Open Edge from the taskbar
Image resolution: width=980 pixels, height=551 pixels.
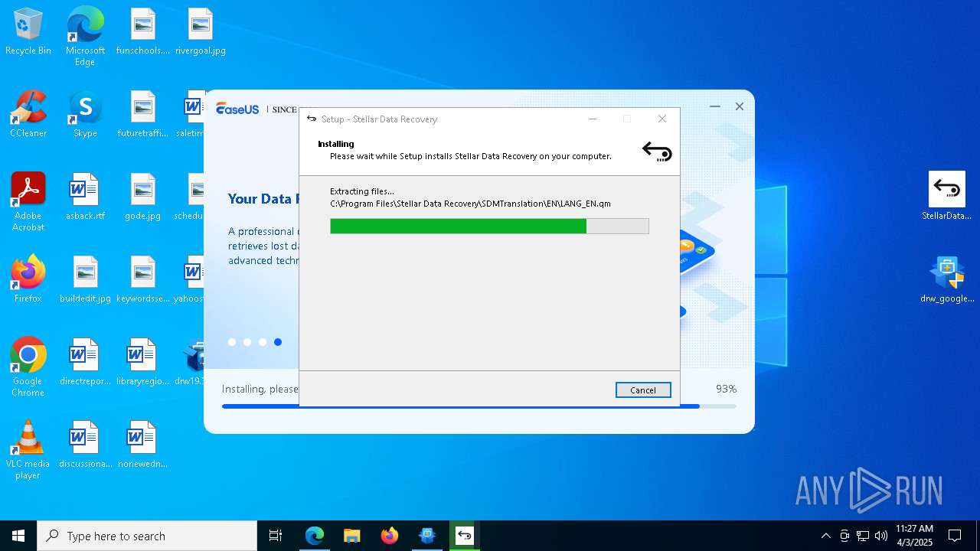click(315, 536)
